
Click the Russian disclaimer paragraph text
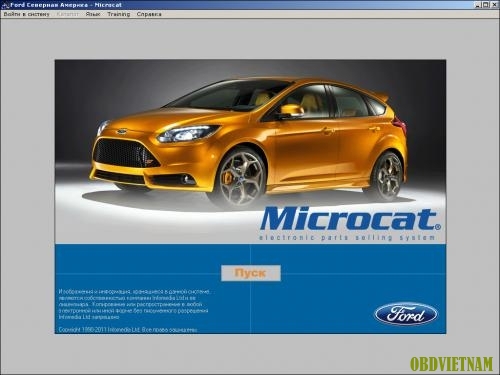(134, 304)
